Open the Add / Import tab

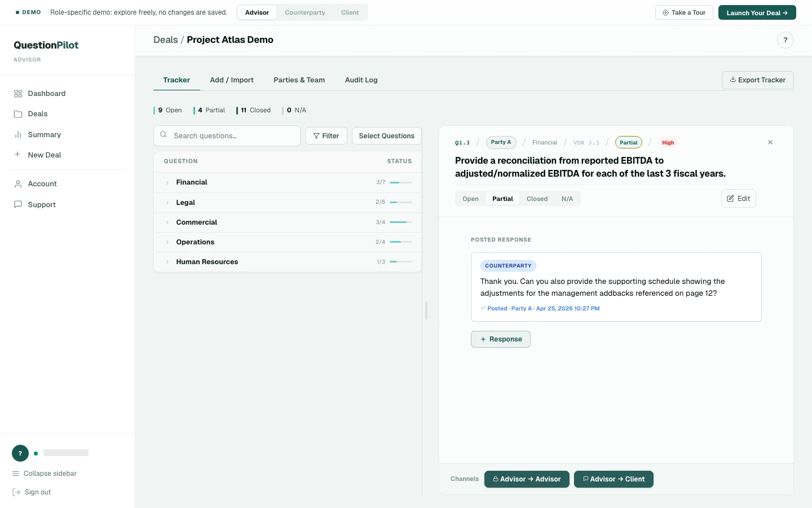tap(232, 80)
